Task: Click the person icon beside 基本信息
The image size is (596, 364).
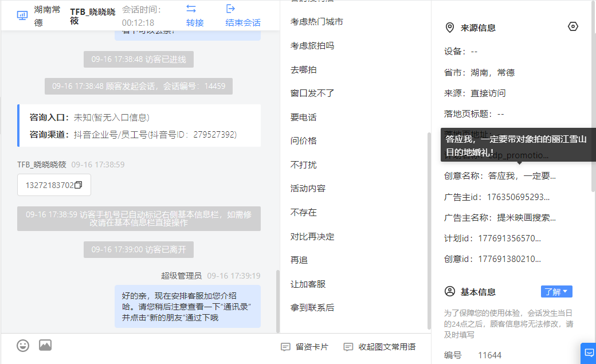Action: 450,292
